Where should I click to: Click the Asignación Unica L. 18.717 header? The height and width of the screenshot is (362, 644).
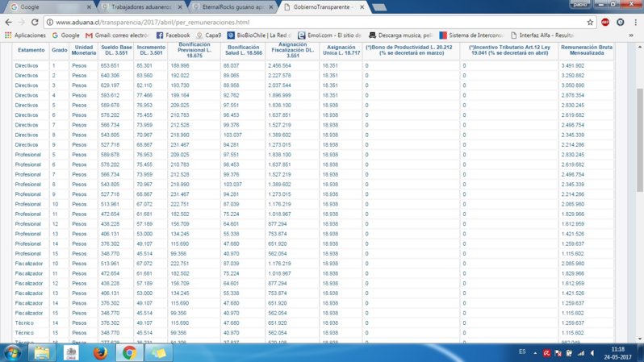point(341,50)
